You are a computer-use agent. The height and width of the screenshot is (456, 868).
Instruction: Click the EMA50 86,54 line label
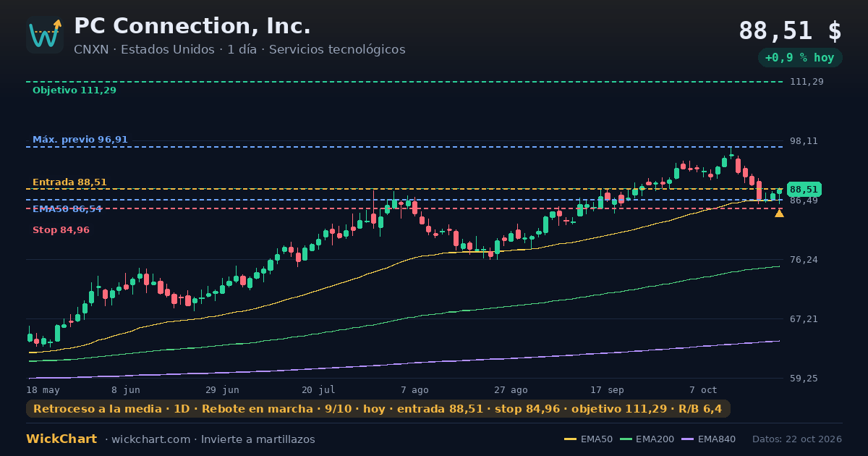(67, 209)
